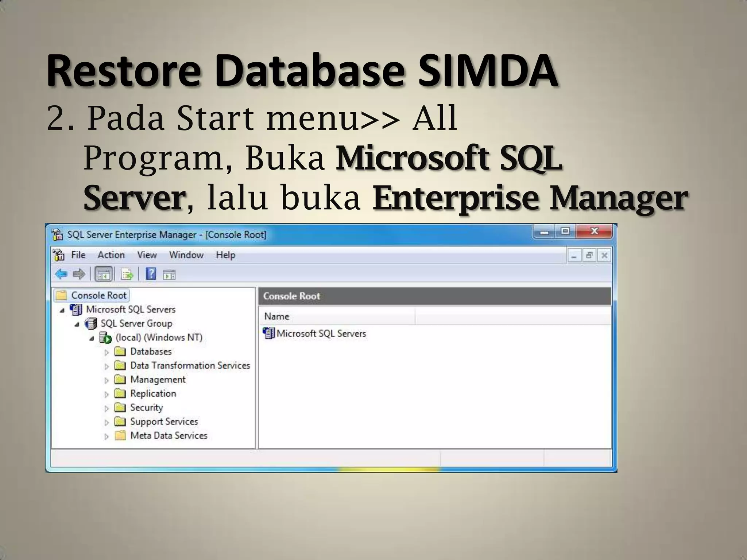Expand the Data Transformation Services node
This screenshot has height=560, width=747.
coord(107,366)
